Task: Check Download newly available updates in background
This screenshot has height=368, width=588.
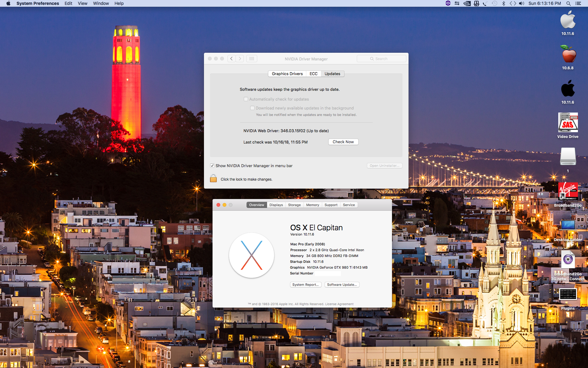Action: 252,108
